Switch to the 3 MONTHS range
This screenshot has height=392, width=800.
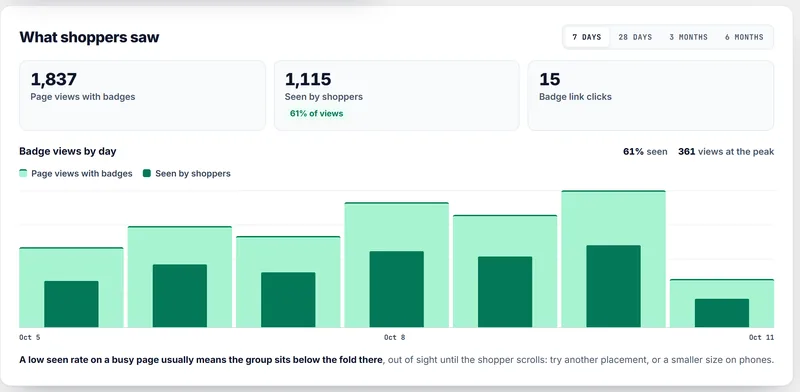coord(688,37)
